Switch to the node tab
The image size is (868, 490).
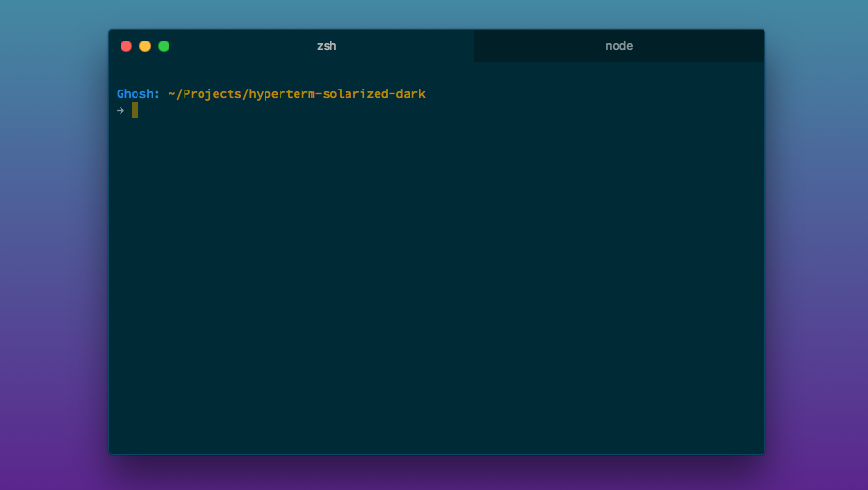[x=619, y=46]
